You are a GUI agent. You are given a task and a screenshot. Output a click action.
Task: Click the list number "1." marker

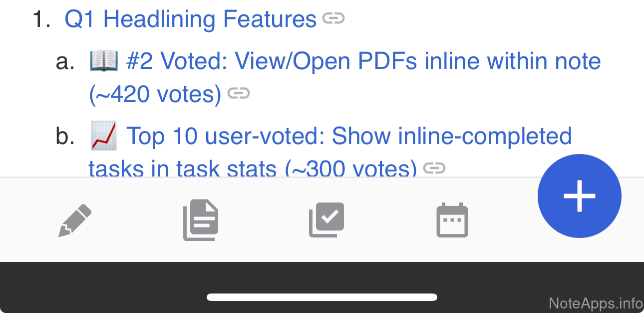pyautogui.click(x=42, y=20)
